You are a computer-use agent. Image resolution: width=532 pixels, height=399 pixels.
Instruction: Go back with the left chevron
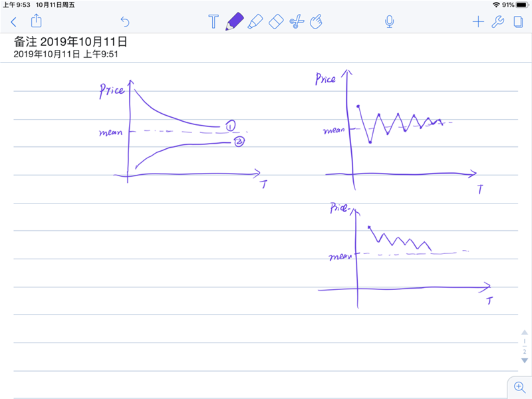coord(13,22)
